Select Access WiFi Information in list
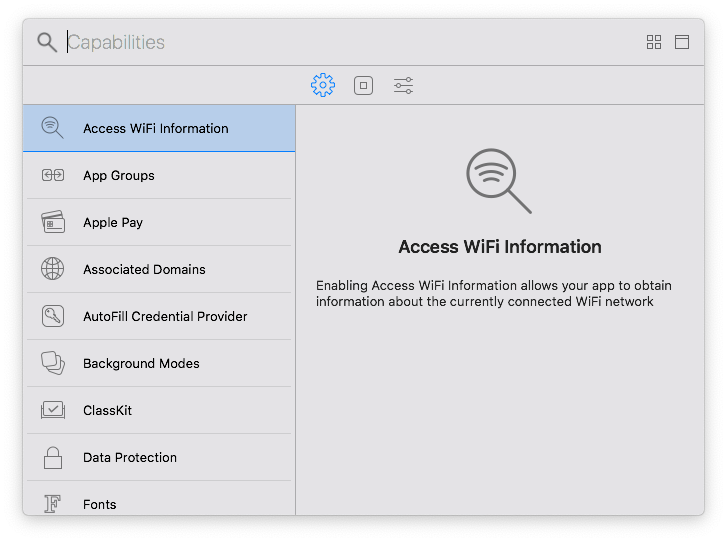Image resolution: width=727 pixels, height=542 pixels. tap(156, 128)
